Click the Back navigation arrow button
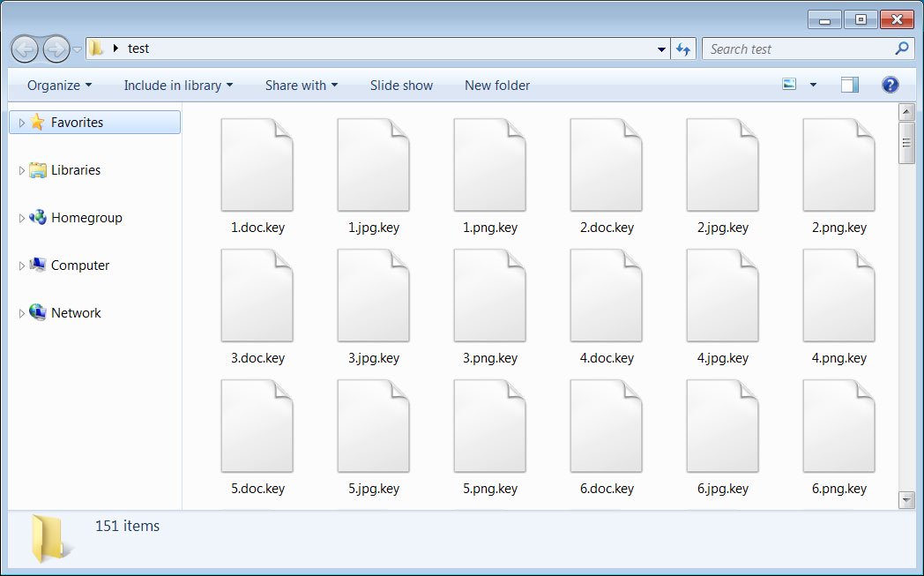The image size is (924, 576). (x=26, y=49)
